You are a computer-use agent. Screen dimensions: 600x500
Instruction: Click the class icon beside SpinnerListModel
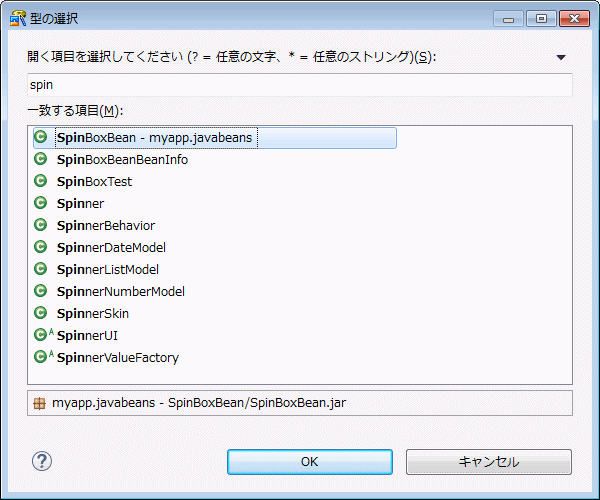click(41, 269)
